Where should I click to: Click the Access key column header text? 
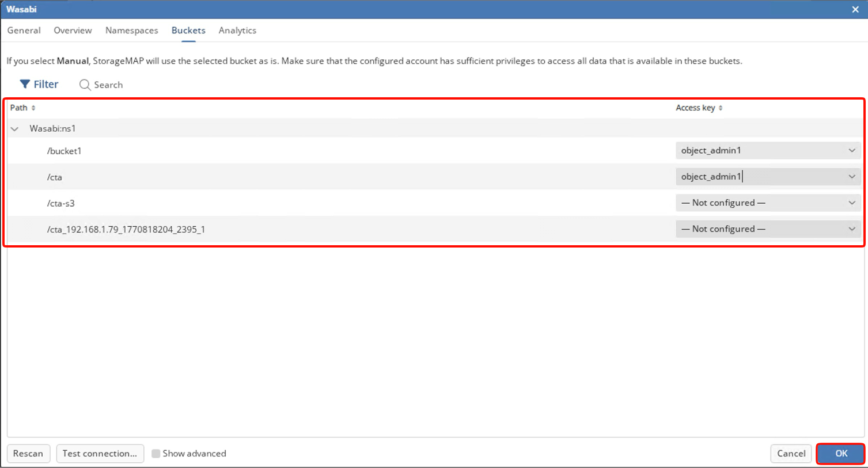pyautogui.click(x=695, y=108)
